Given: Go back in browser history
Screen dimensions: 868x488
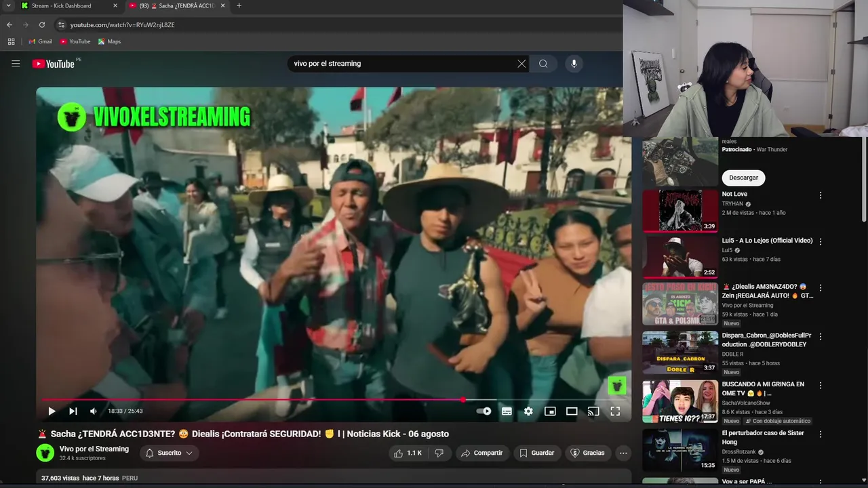Looking at the screenshot, I should tap(9, 25).
